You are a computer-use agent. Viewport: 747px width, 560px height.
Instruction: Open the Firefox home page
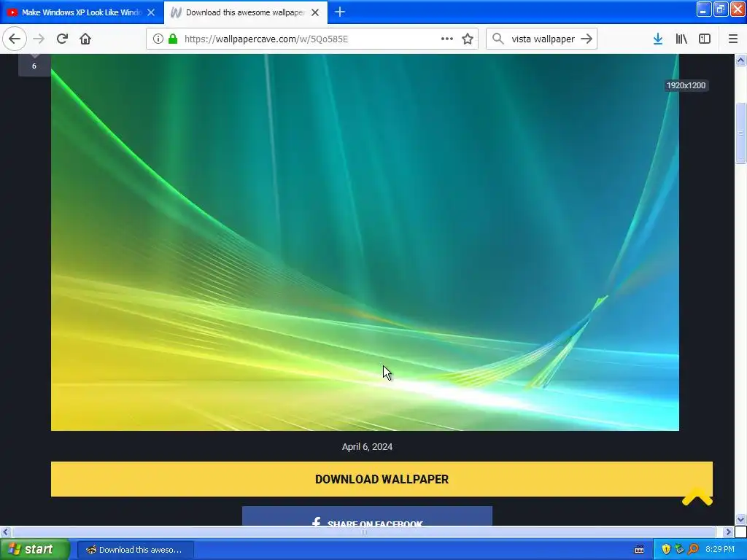[85, 39]
